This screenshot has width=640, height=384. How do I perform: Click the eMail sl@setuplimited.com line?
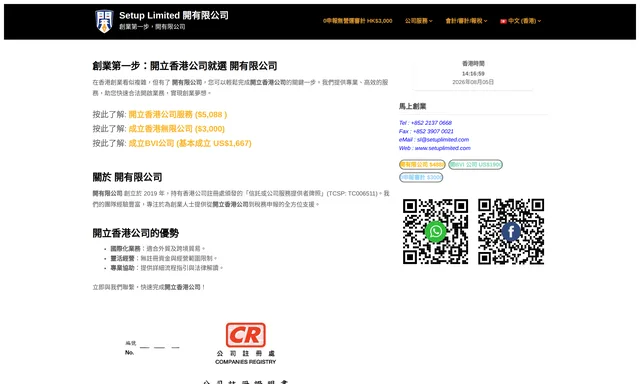(434, 140)
